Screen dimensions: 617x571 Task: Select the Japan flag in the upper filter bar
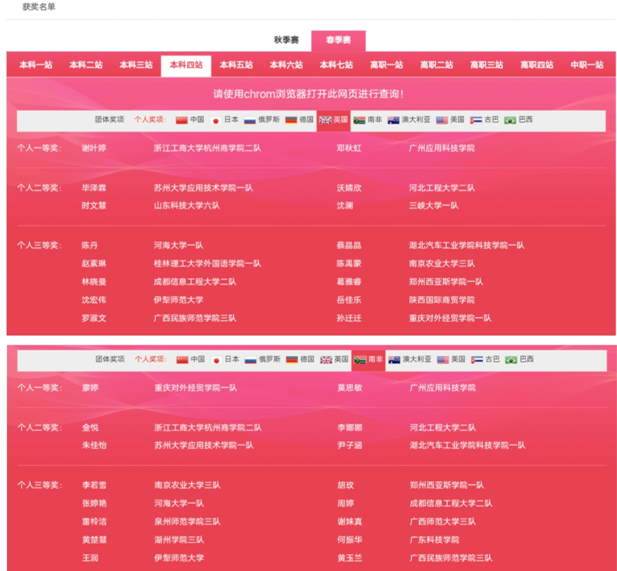click(216, 120)
